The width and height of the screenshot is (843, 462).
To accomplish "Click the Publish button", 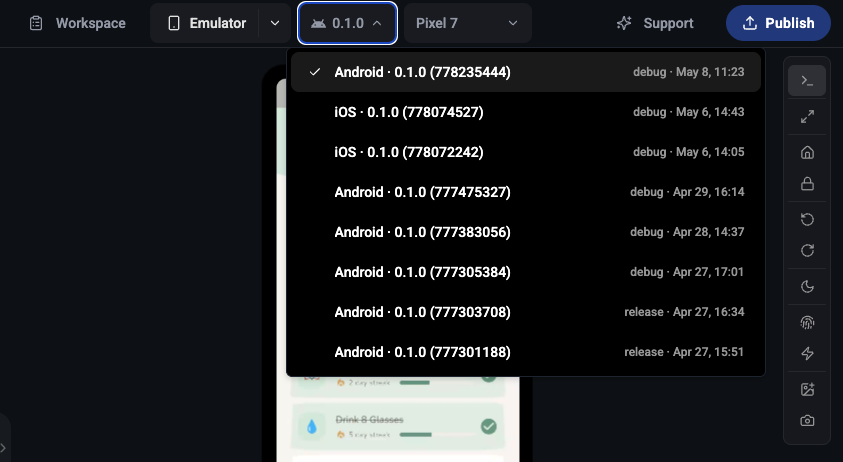I will 778,23.
